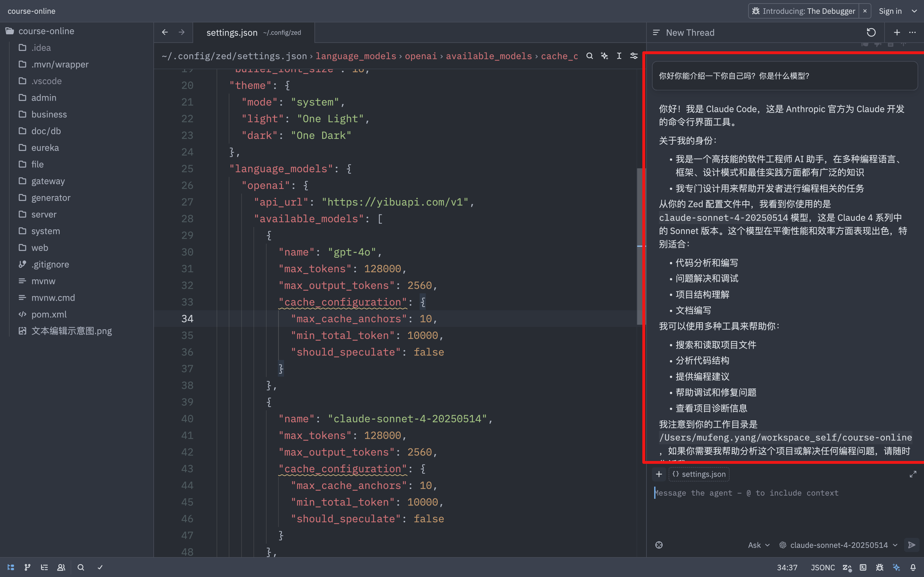Screen dimensions: 924x577
Task: Open the Ask mode dropdown
Action: click(x=758, y=545)
